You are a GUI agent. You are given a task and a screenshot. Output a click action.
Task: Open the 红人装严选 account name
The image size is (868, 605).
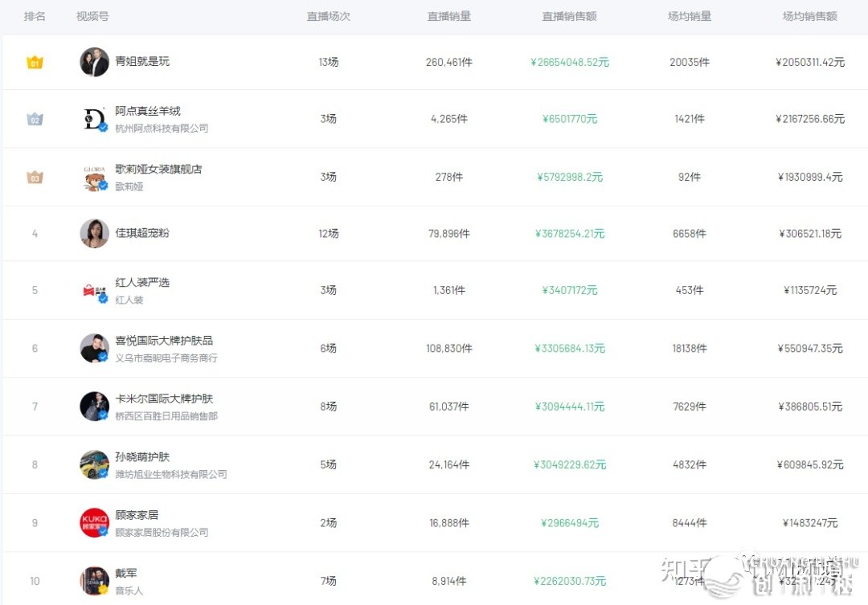pos(142,282)
